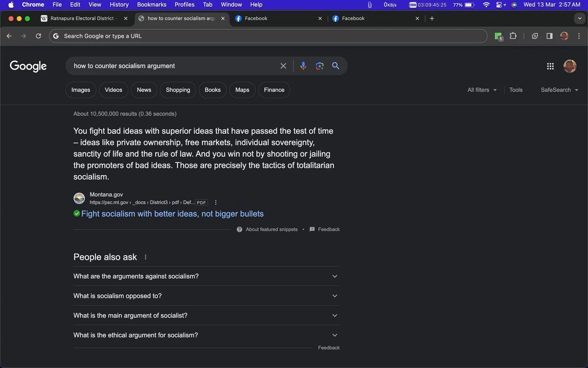Viewport: 588px width, 368px height.
Task: Filter results by Maps
Action: pos(242,90)
